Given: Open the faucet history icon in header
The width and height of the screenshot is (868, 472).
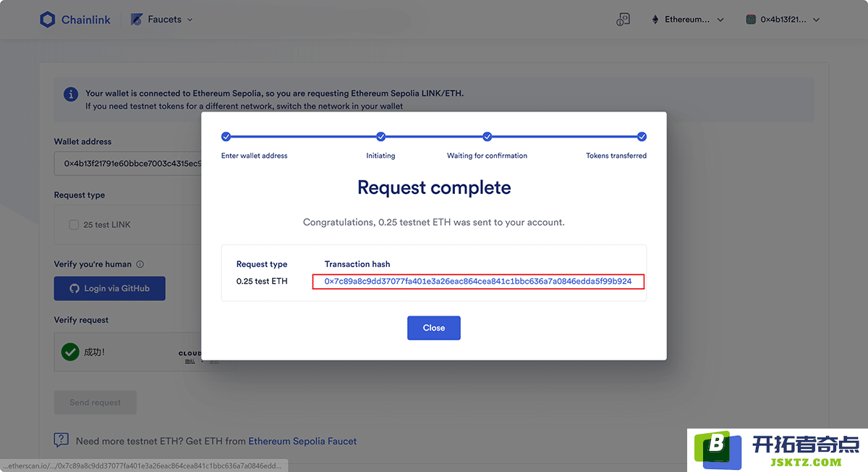Looking at the screenshot, I should point(624,20).
